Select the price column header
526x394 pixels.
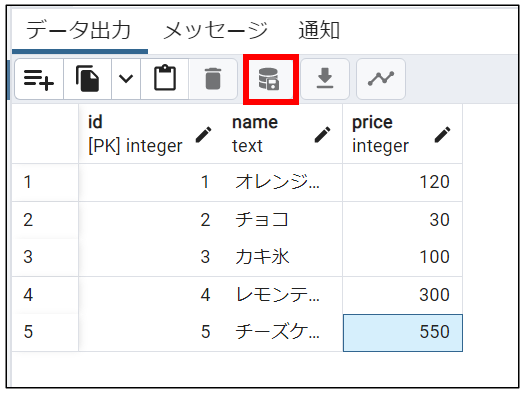[x=403, y=134]
